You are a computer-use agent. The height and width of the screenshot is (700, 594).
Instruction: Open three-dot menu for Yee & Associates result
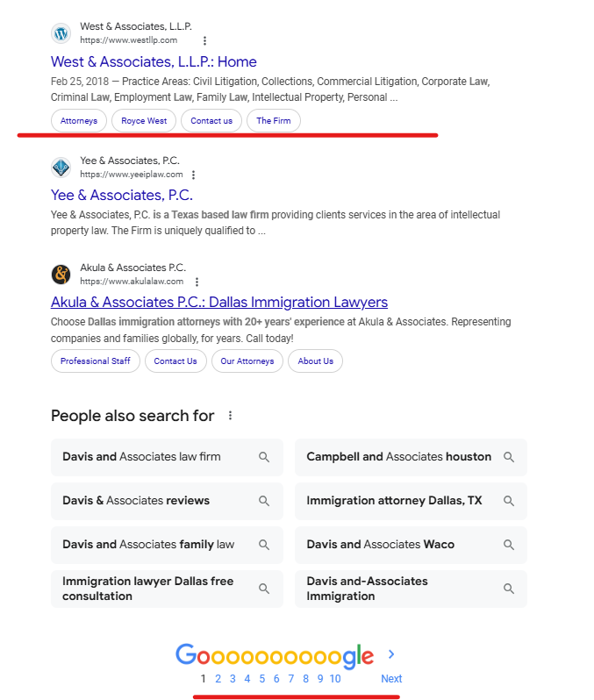click(x=193, y=175)
